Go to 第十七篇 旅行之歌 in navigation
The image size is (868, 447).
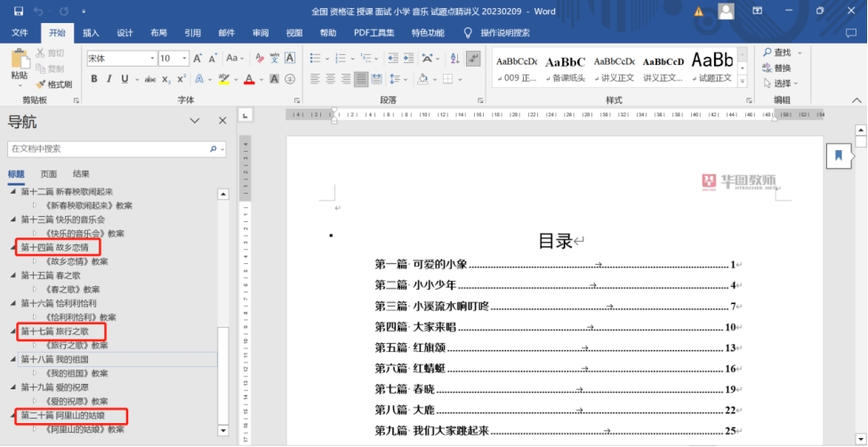point(54,331)
